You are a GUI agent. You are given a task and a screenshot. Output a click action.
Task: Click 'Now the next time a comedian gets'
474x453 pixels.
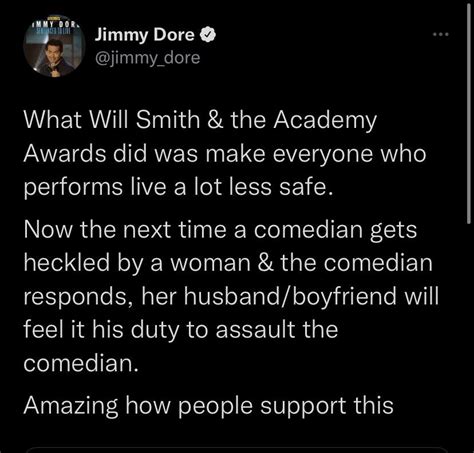click(x=220, y=230)
